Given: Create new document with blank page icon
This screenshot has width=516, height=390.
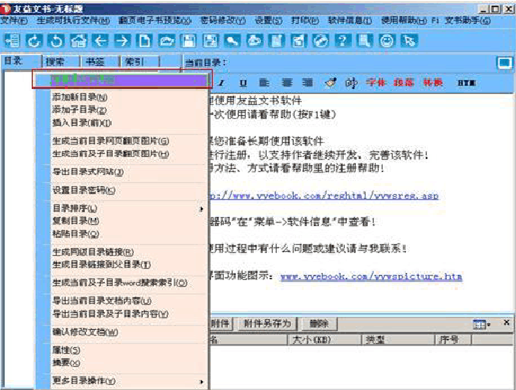Looking at the screenshot, I should pos(144,41).
